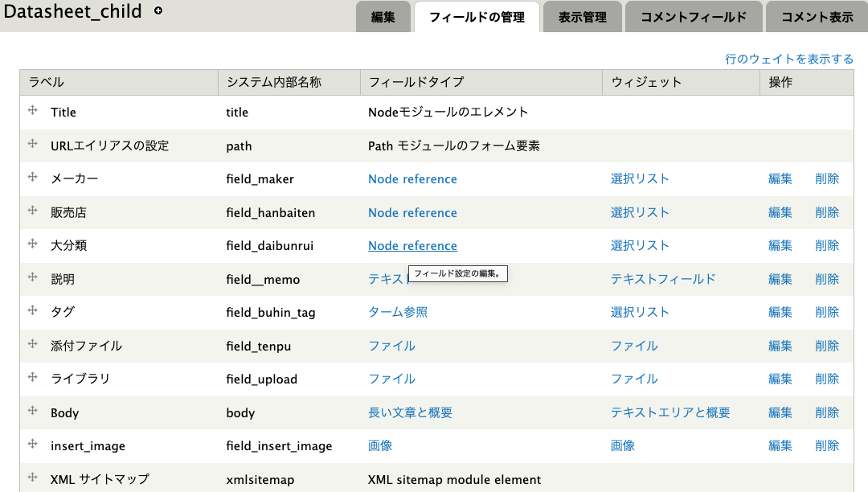Click the drag handle for タグ row
This screenshot has height=492, width=868.
(33, 310)
